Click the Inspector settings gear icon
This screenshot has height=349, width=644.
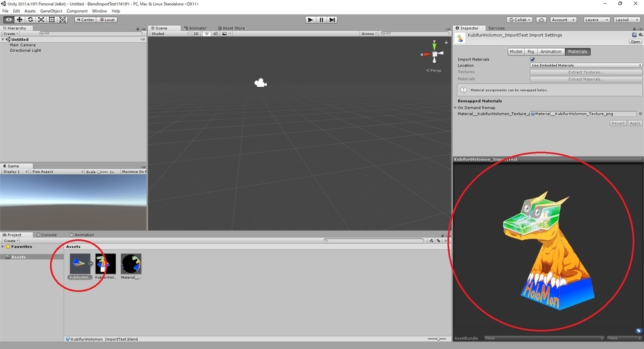click(640, 35)
